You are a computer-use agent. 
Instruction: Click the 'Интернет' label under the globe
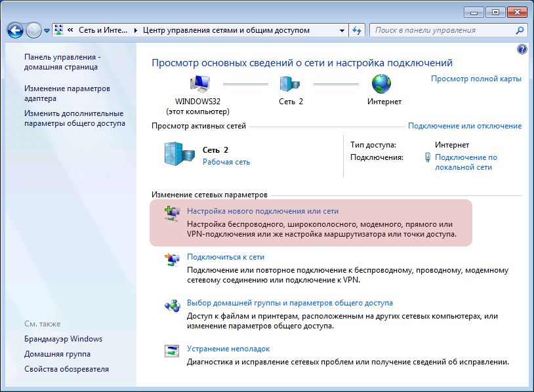click(x=384, y=102)
